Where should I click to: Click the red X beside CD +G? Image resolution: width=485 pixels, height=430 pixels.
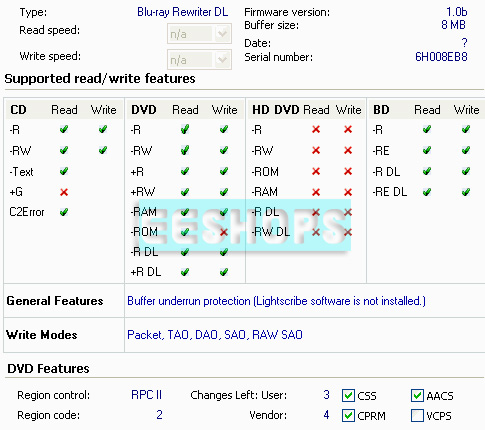tap(64, 192)
